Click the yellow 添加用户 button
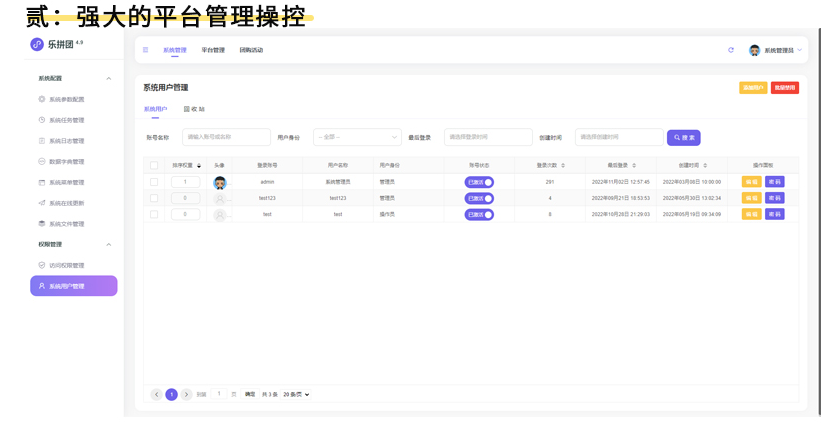834x432 pixels. [x=753, y=88]
